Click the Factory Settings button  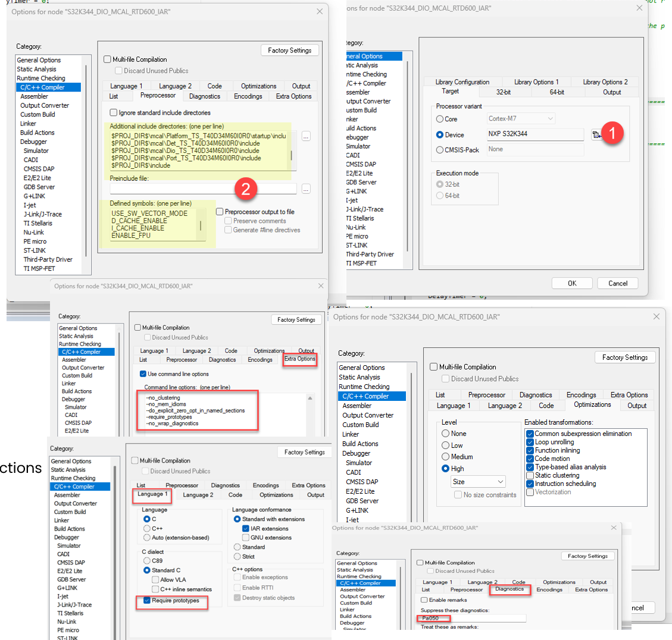click(290, 50)
